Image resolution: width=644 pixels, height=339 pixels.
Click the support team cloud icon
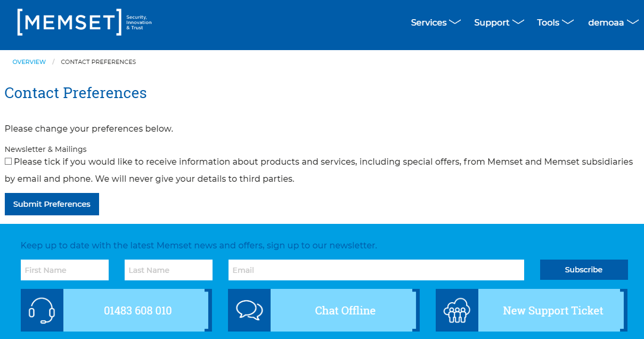[x=457, y=310]
